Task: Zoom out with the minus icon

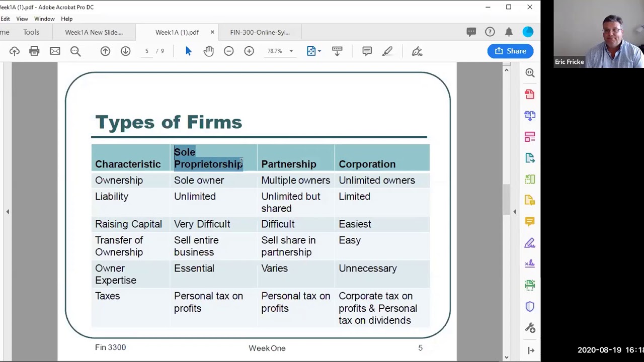Action: pyautogui.click(x=229, y=51)
